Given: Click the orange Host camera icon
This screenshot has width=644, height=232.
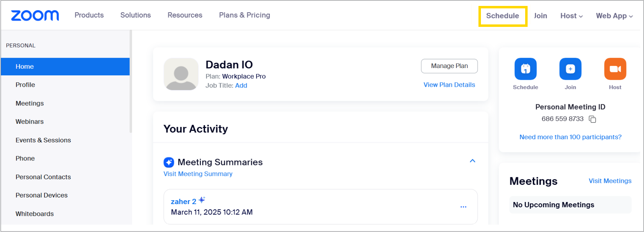Looking at the screenshot, I should coord(615,69).
